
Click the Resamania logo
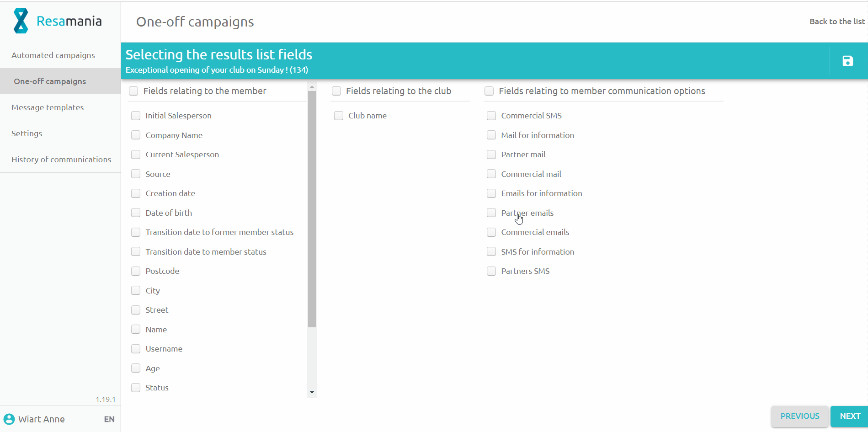pyautogui.click(x=57, y=21)
